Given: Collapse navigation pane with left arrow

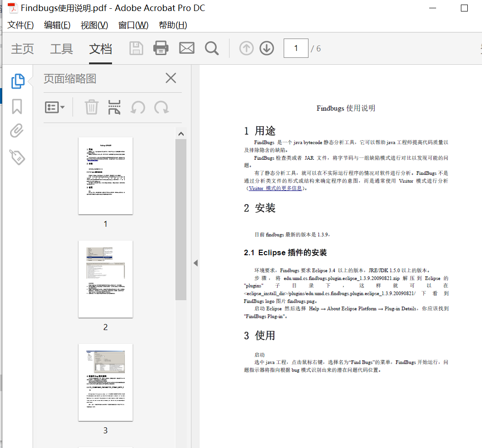Looking at the screenshot, I should (x=196, y=263).
